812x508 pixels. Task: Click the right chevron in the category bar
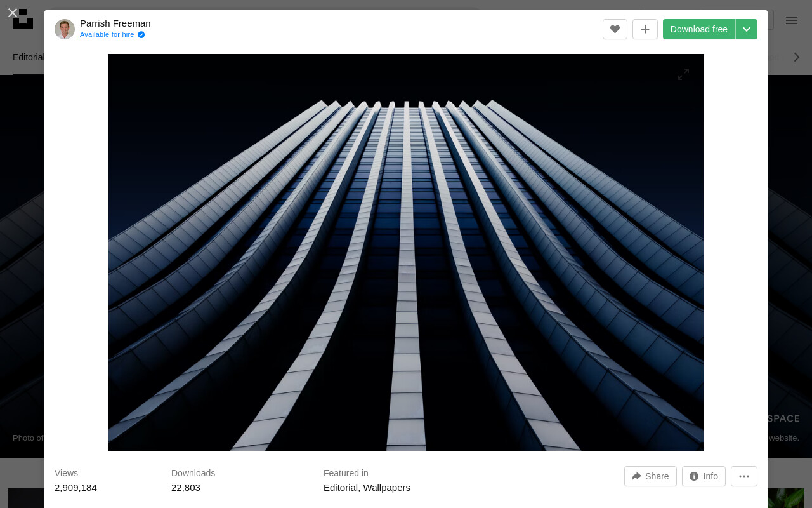(x=797, y=57)
